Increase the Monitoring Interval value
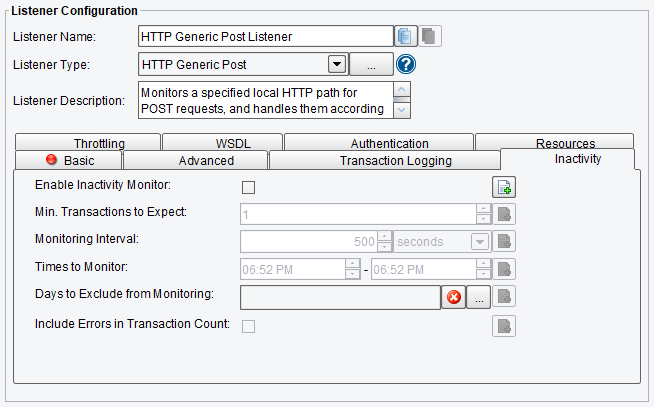 click(385, 236)
